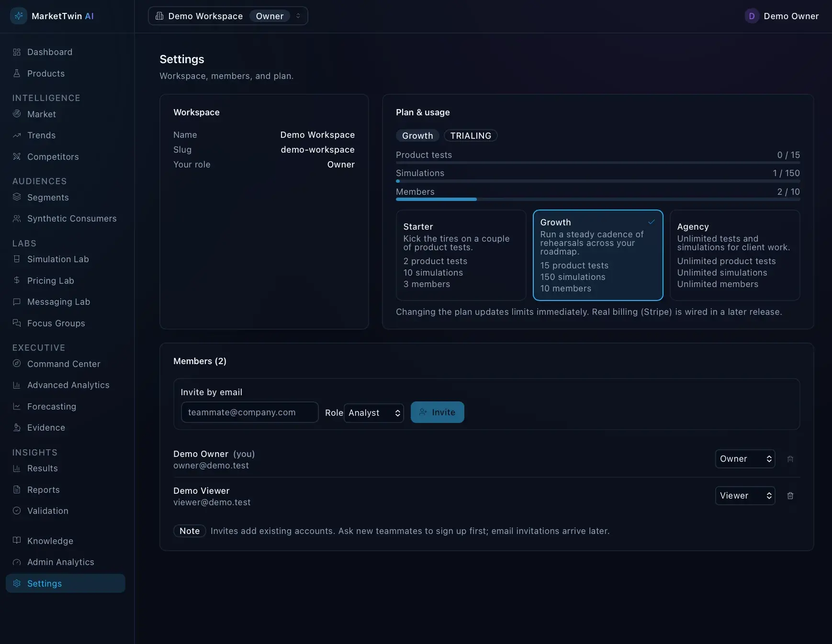832x644 pixels.
Task: Click the building icon in workspace switcher
Action: pos(159,16)
